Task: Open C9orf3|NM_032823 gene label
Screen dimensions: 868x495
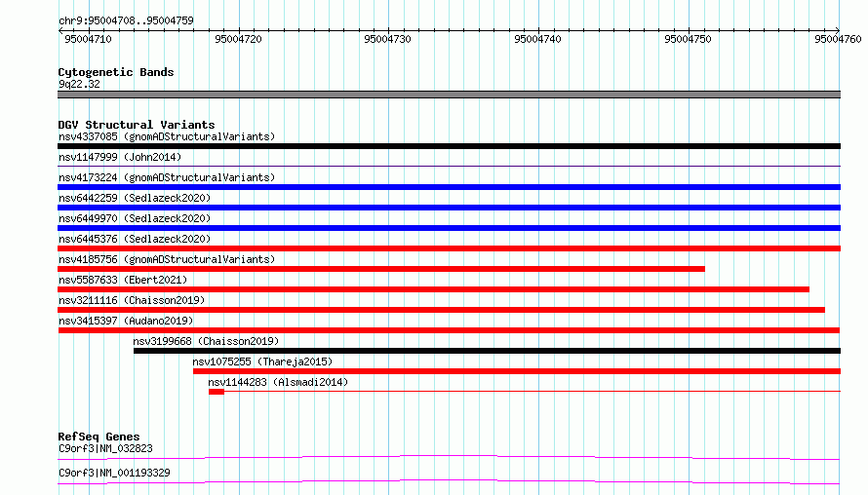Action: 105,448
